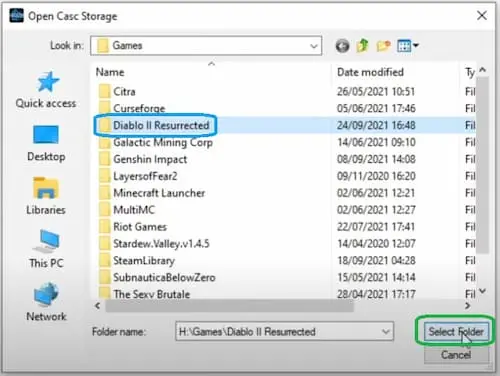Click the file list's left arrow
The height and width of the screenshot is (376, 500).
[x=98, y=305]
